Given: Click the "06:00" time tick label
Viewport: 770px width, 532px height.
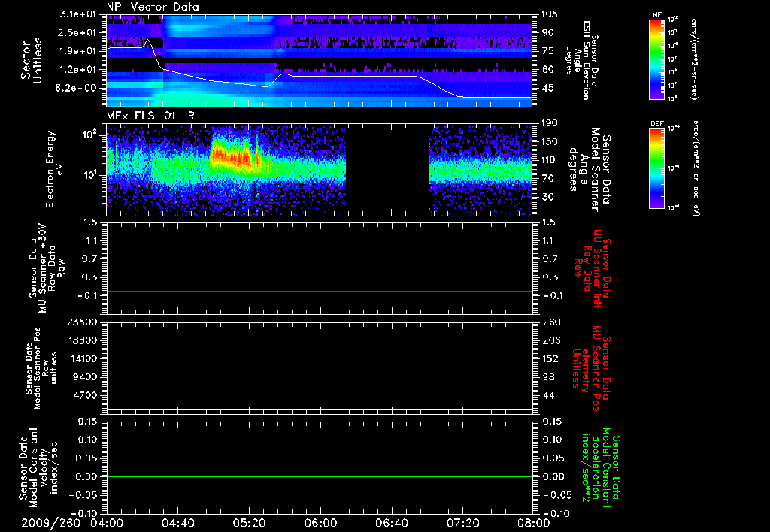Looking at the screenshot, I should pos(320,523).
